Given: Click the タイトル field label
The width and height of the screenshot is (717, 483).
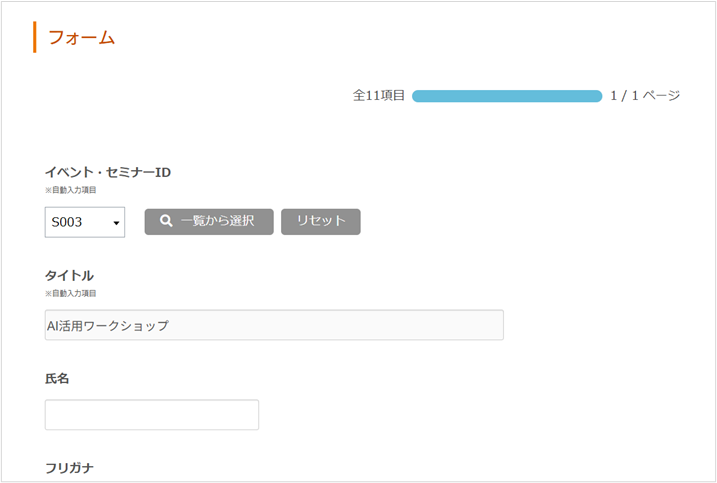Looking at the screenshot, I should tap(69, 275).
